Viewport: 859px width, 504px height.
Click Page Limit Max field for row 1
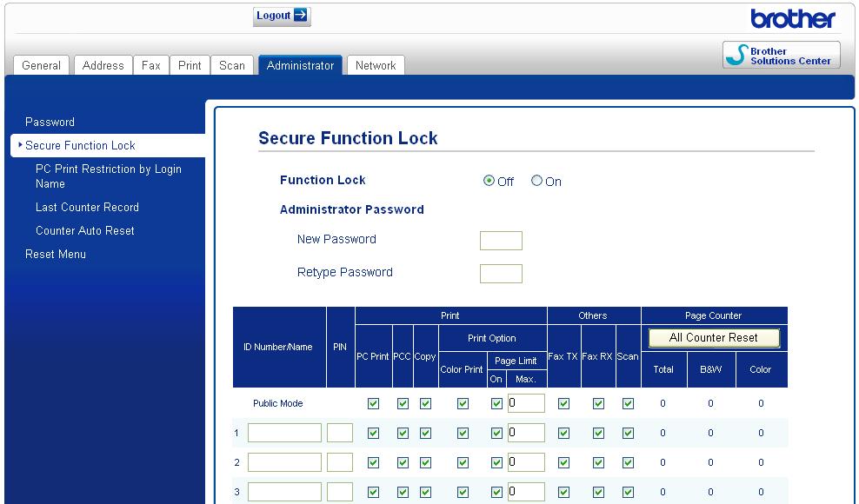coord(526,433)
